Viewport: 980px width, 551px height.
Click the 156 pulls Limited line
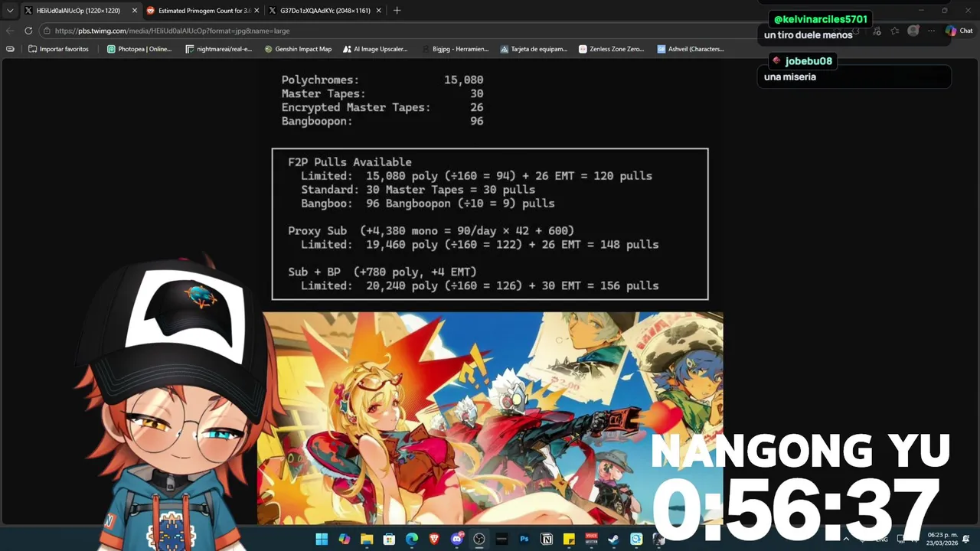pos(479,285)
